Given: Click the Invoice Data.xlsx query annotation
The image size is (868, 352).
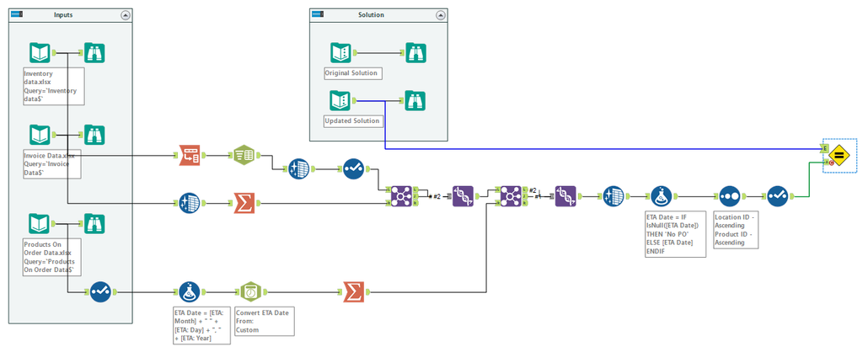Looking at the screenshot, I should [51, 164].
